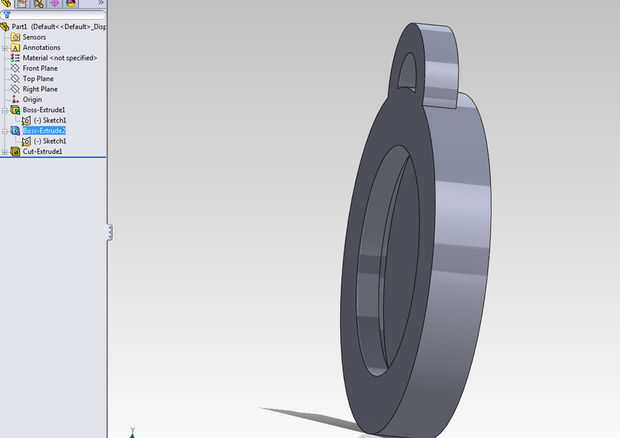Expand the Cut-Extrude1 node
The image size is (620, 438).
click(4, 151)
